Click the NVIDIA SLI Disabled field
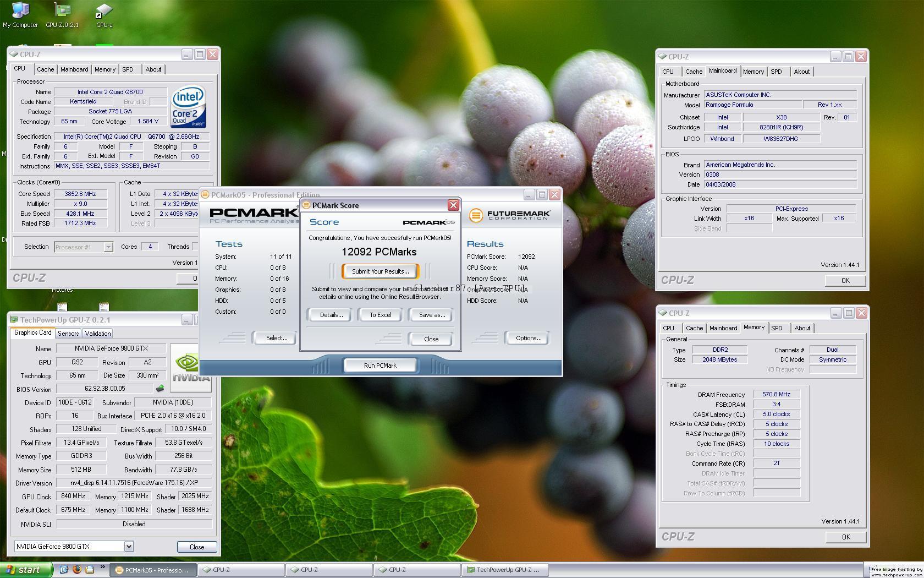The image size is (924, 578). tap(134, 524)
